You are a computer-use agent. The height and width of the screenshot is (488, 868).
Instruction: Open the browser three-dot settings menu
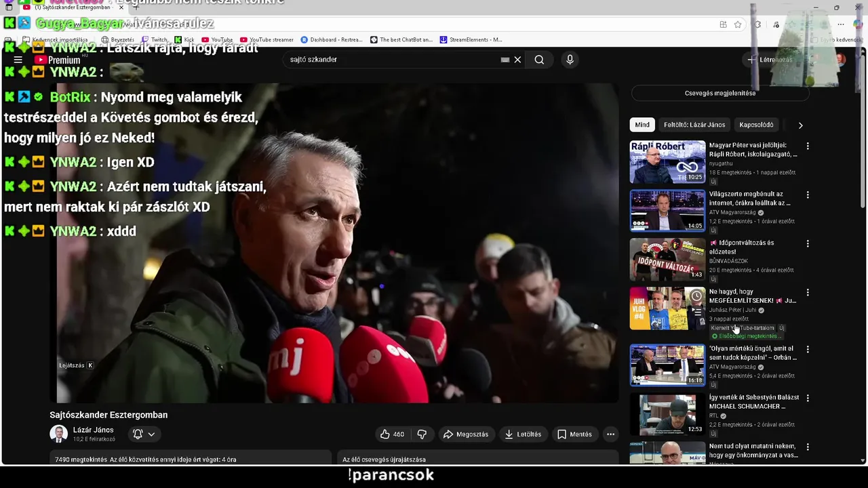840,24
